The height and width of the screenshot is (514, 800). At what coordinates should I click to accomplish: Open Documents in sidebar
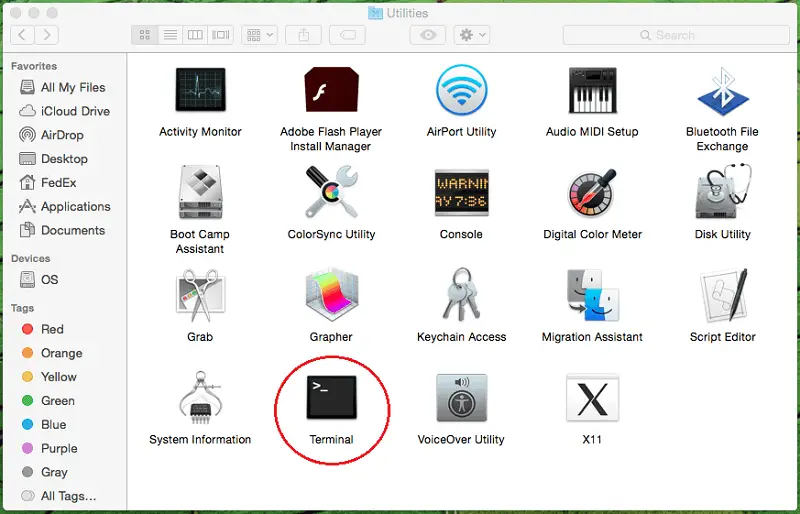[64, 230]
